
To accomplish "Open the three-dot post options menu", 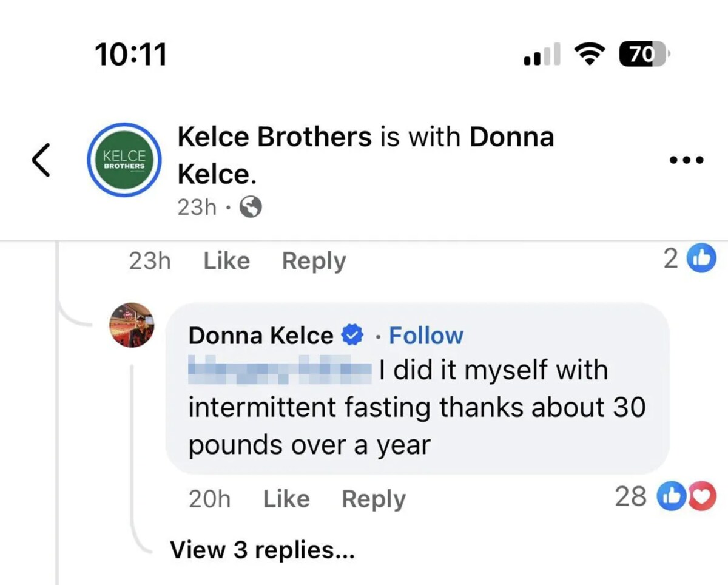I will point(686,160).
